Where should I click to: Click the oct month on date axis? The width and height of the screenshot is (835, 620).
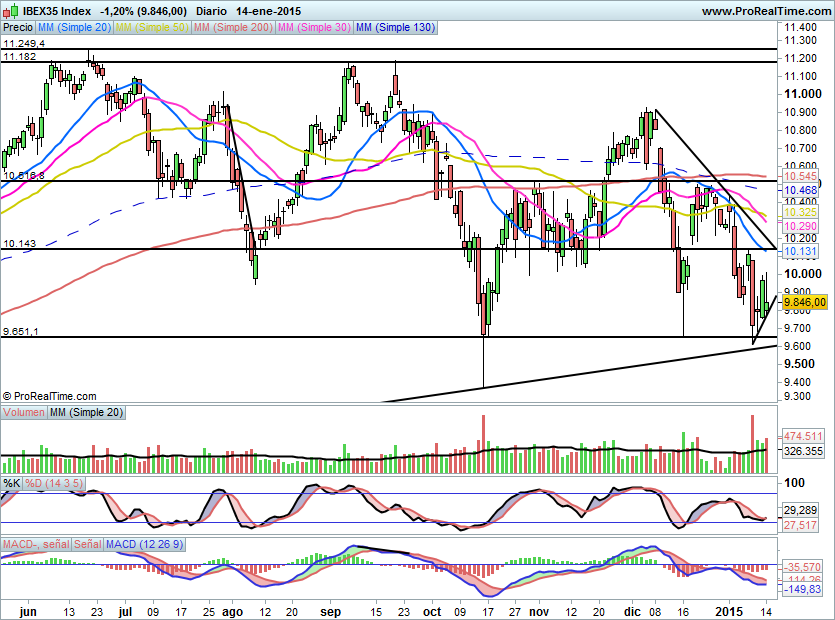pos(432,611)
